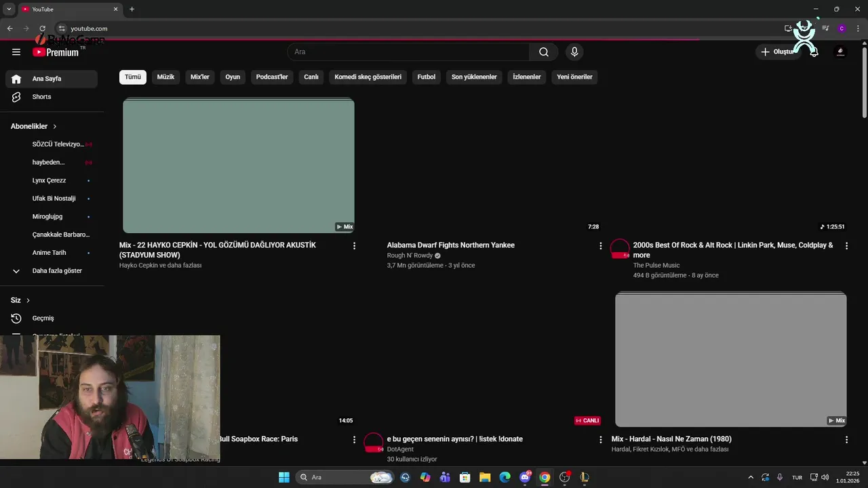Open Lynx Çerezz subscription

coord(52,180)
